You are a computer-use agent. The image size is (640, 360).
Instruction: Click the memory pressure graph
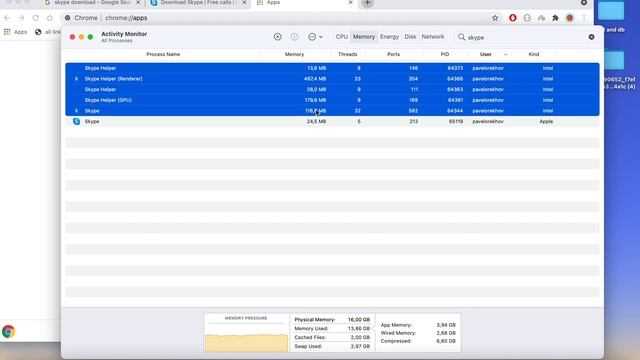coord(246,337)
